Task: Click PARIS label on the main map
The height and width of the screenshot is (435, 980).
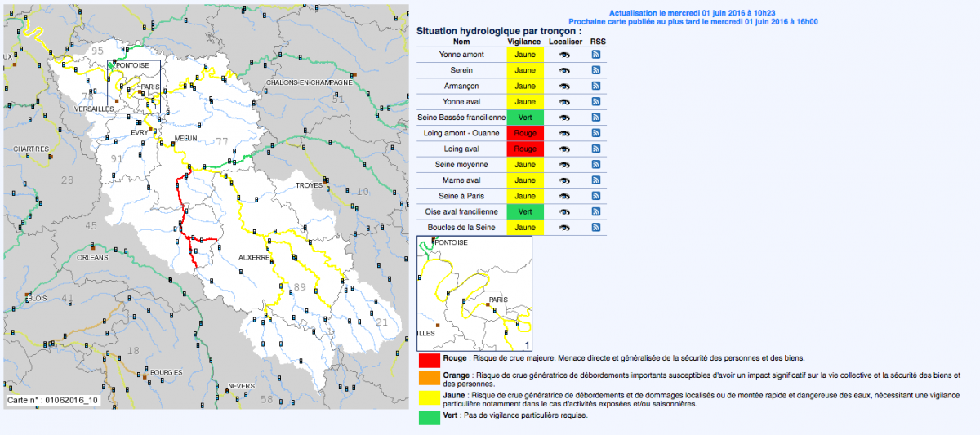Action: click(x=150, y=87)
